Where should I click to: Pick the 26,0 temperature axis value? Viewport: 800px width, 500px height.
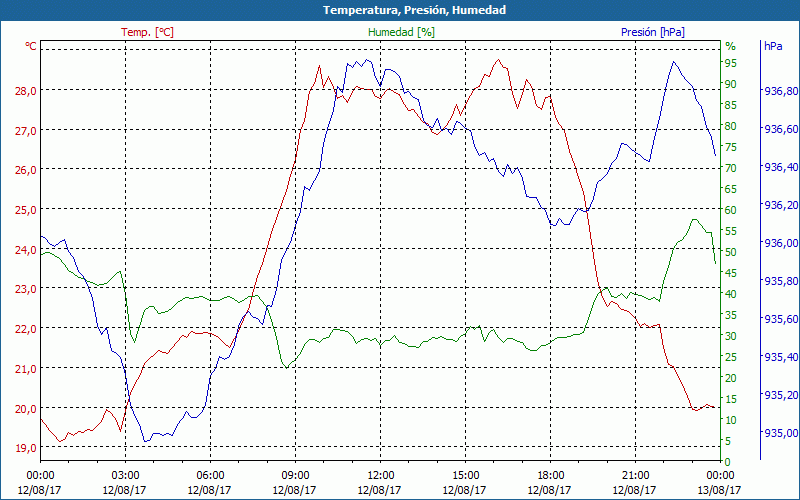26,170
